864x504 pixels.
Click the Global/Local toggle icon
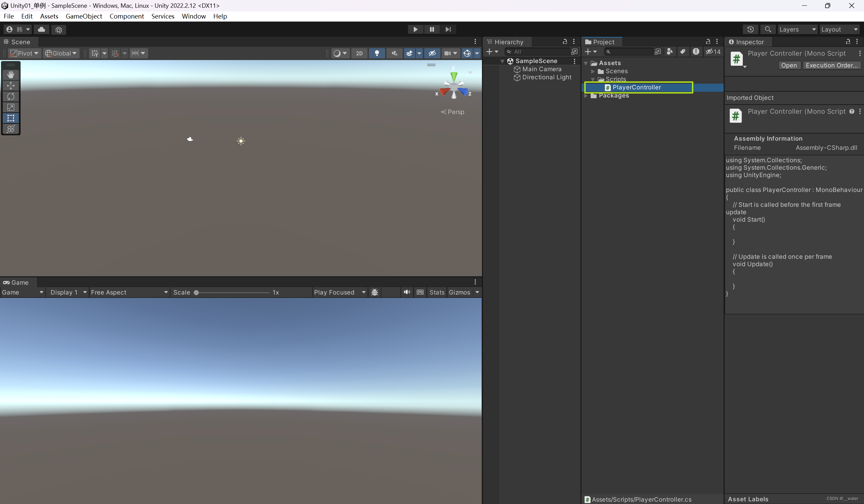pos(59,53)
